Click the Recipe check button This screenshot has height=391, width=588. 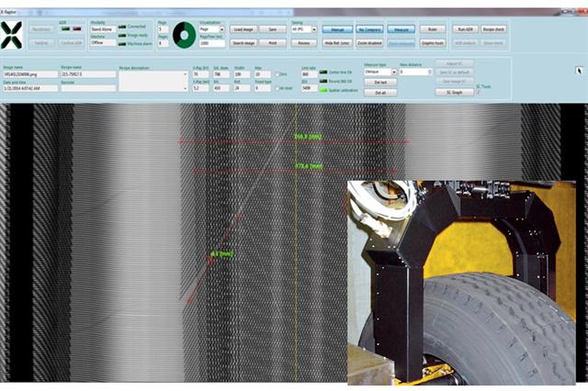tap(494, 29)
